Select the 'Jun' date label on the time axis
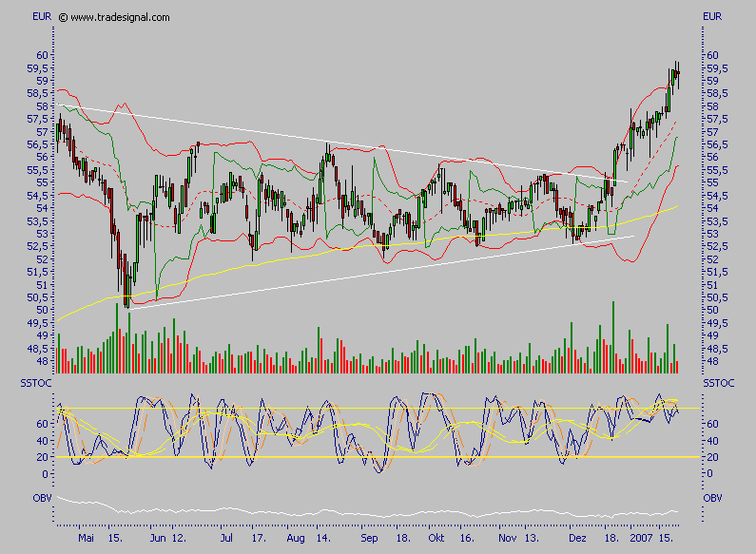This screenshot has height=554, width=756. 158,538
